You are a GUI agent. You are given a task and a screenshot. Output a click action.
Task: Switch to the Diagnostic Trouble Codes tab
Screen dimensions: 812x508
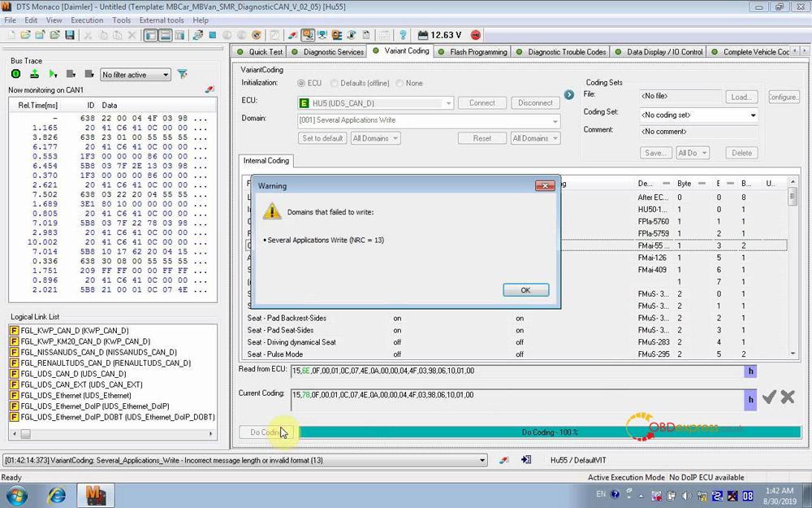561,52
